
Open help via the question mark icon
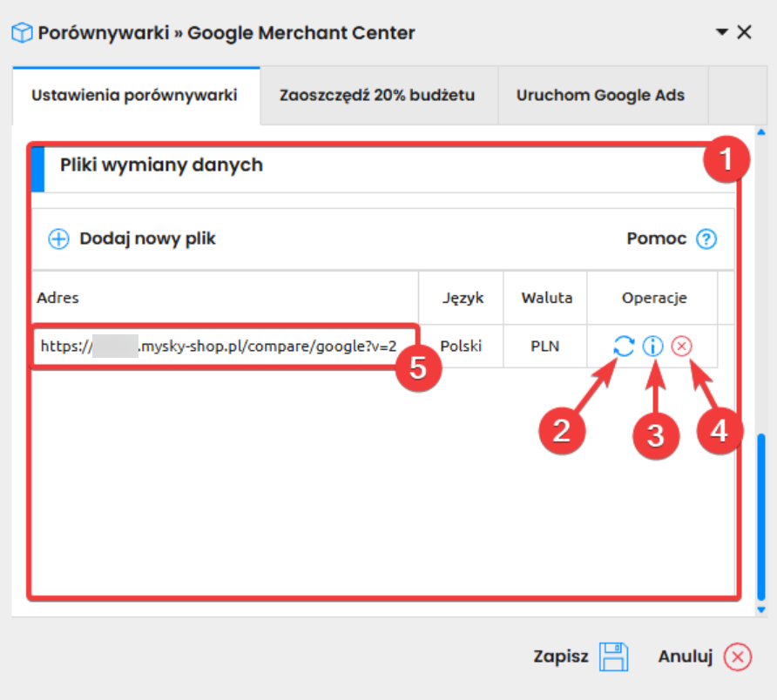pyautogui.click(x=706, y=239)
